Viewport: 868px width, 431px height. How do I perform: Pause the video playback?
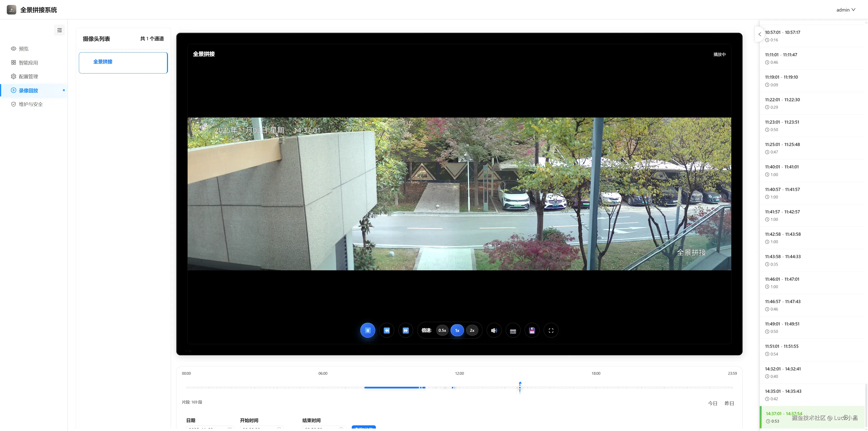pos(368,330)
